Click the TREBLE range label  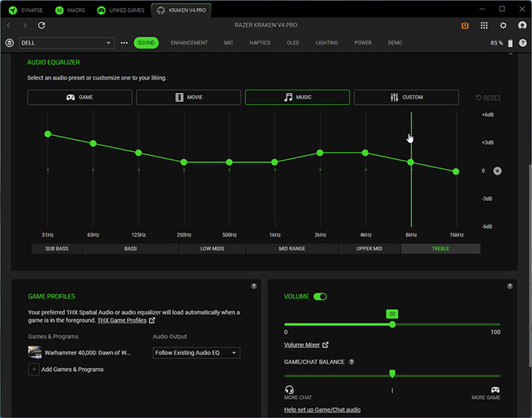[441, 249]
